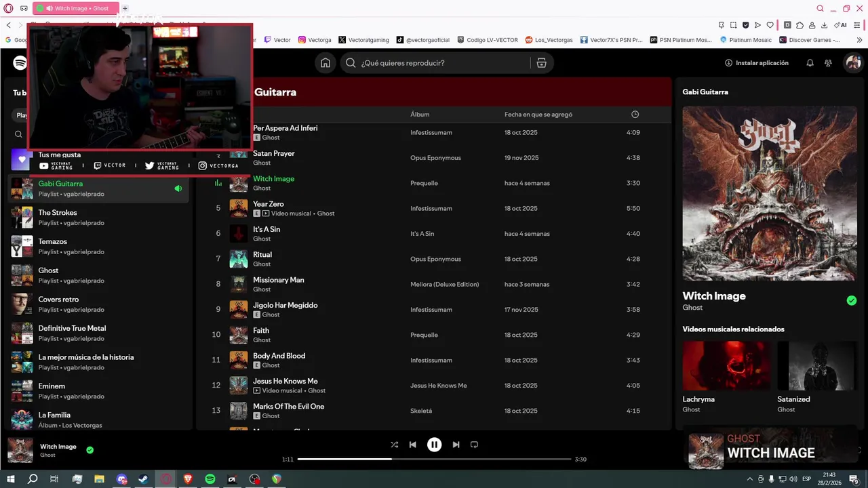Show hidden system tray icons
Screen dimensions: 868x488
(x=749, y=479)
